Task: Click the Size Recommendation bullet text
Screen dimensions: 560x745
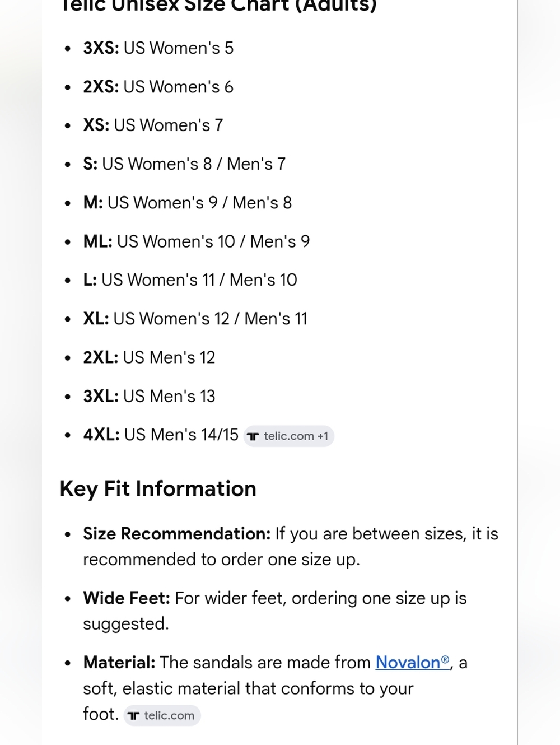Action: 291,546
